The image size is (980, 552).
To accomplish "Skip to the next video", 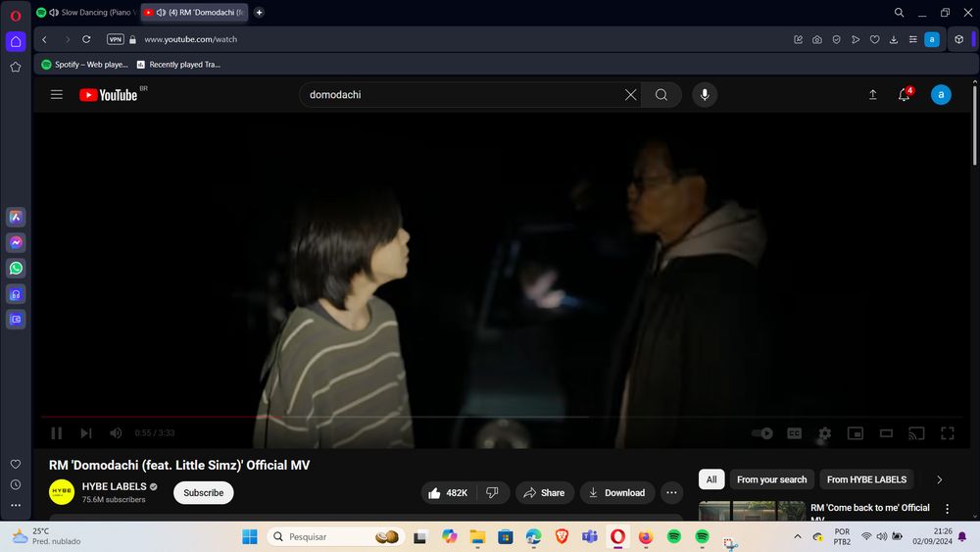I will point(86,432).
